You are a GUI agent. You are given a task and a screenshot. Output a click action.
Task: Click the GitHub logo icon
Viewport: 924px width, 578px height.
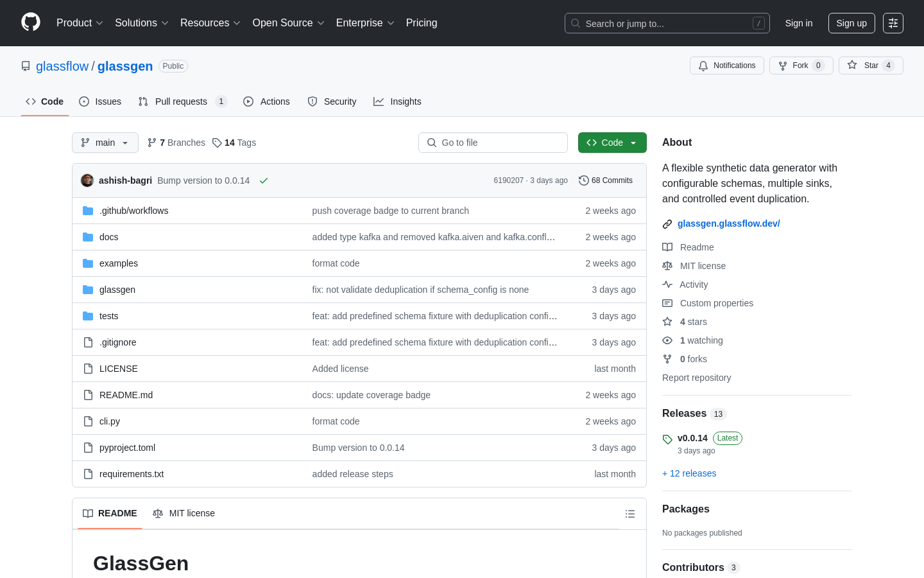coord(31,22)
